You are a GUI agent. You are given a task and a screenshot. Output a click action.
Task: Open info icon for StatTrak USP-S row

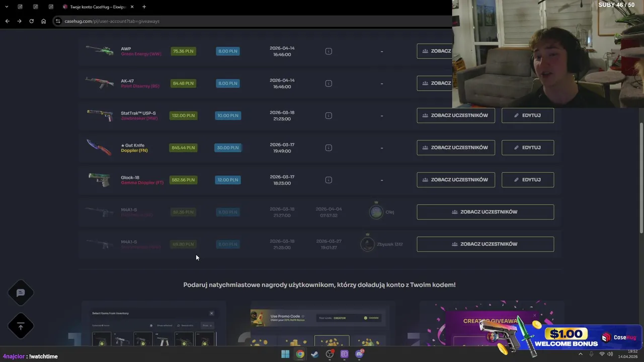point(329,116)
